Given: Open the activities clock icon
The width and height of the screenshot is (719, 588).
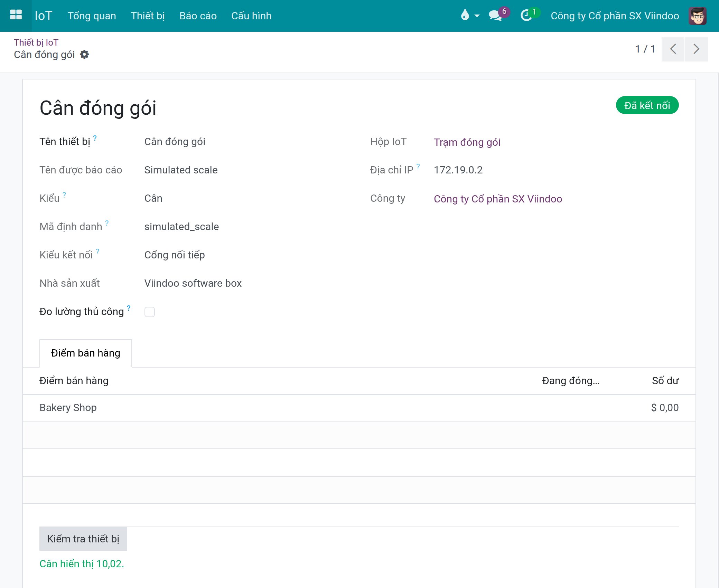Looking at the screenshot, I should (526, 16).
